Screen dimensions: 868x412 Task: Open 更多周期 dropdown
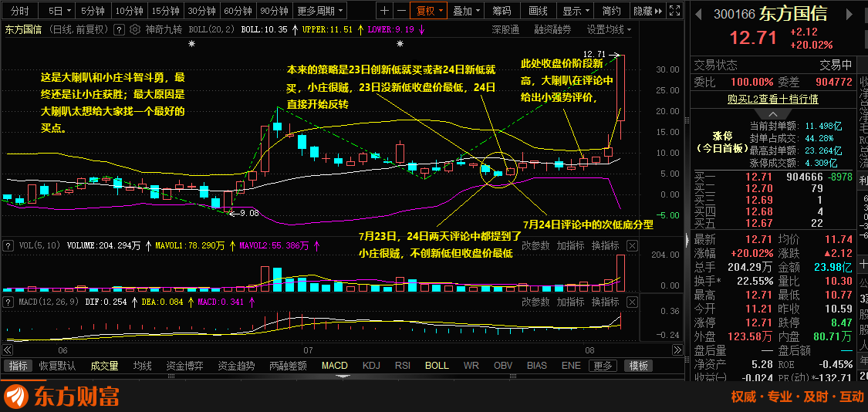(x=319, y=10)
